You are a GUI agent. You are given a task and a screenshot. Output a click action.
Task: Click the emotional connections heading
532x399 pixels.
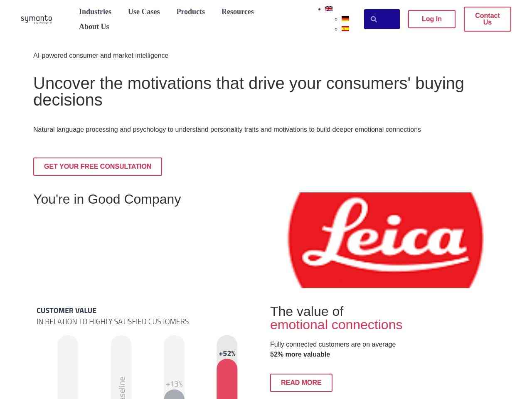tap(336, 325)
